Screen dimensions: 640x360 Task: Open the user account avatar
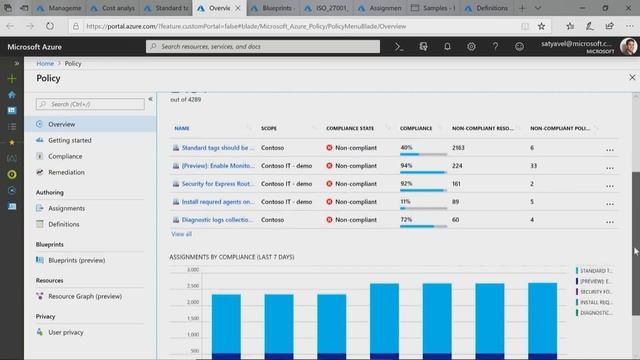click(x=629, y=47)
